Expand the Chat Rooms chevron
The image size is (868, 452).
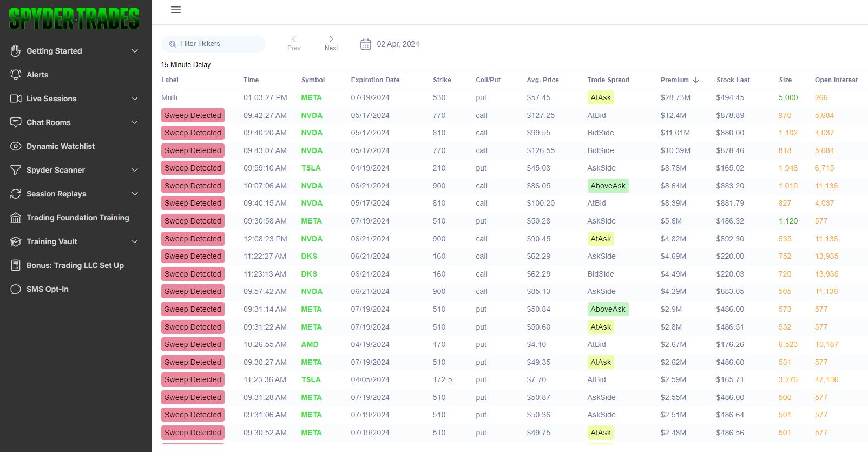point(135,122)
